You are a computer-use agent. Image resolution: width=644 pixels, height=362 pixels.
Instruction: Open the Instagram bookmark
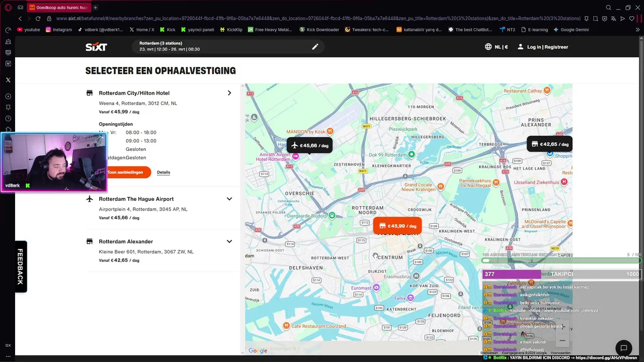(59, 30)
